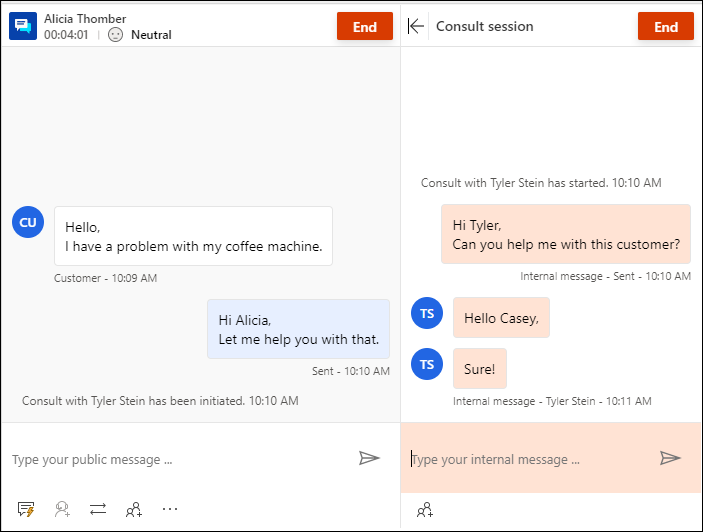
Task: Add participant in consult pane toolbar
Action: coord(425,510)
